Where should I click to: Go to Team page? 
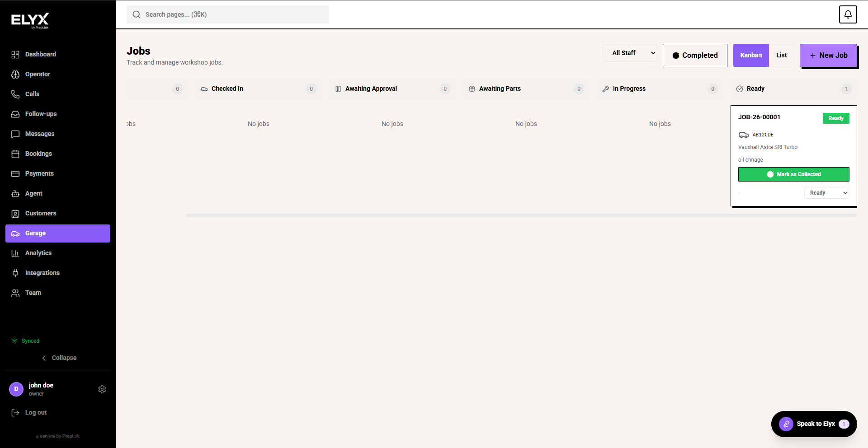pyautogui.click(x=58, y=293)
